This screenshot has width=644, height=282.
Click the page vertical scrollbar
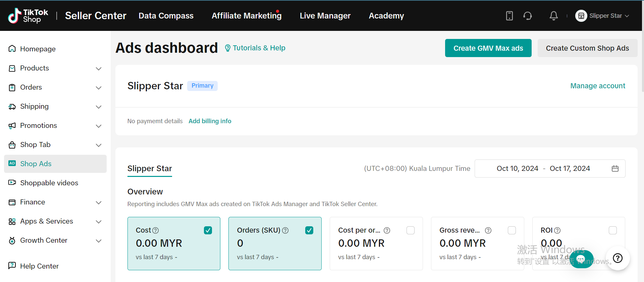click(642, 60)
